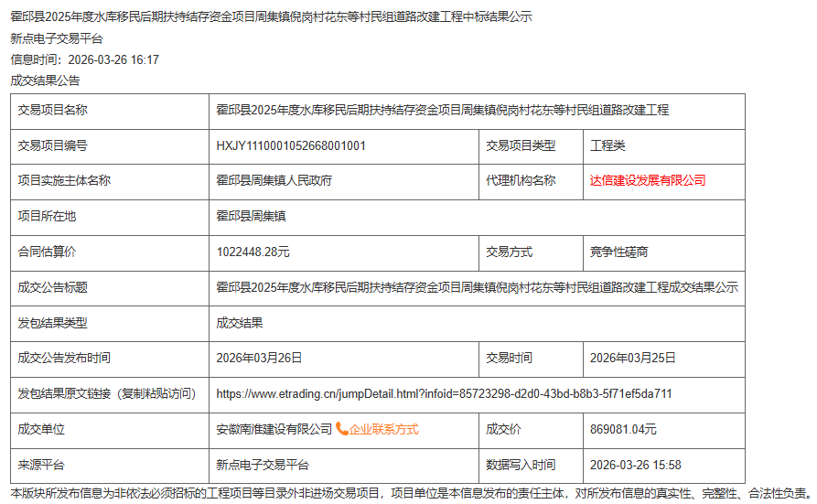Click the etrading.cn original announcement URL

click(x=444, y=394)
